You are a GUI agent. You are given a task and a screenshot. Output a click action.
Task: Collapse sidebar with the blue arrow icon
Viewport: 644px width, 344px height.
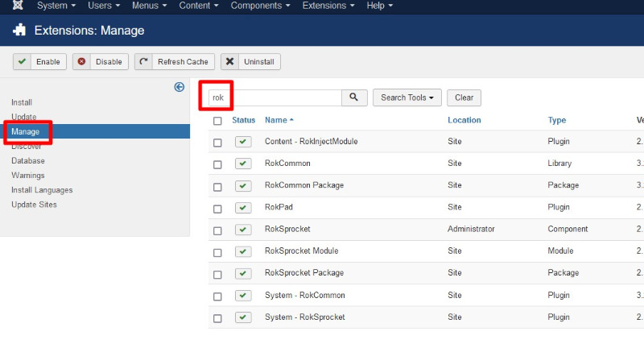(179, 87)
